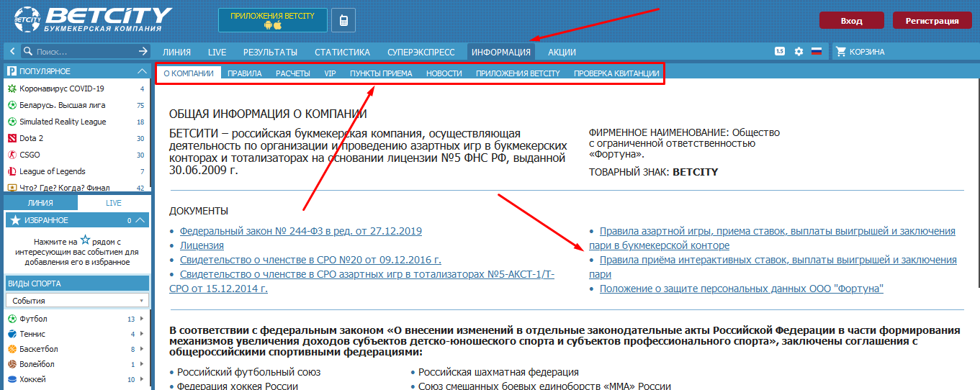980x390 pixels.
Task: Switch to the ПУНКТЫ ПРИЕМА tab
Action: [381, 73]
